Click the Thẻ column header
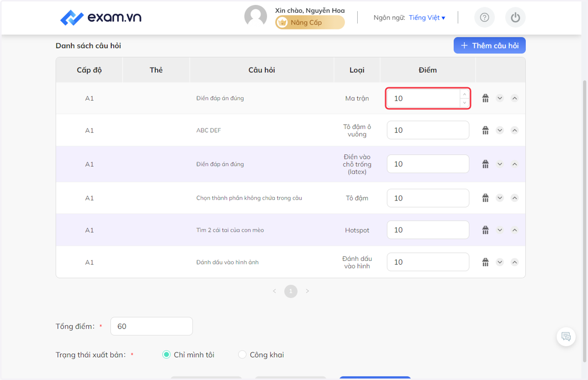588x380 pixels. coord(156,70)
